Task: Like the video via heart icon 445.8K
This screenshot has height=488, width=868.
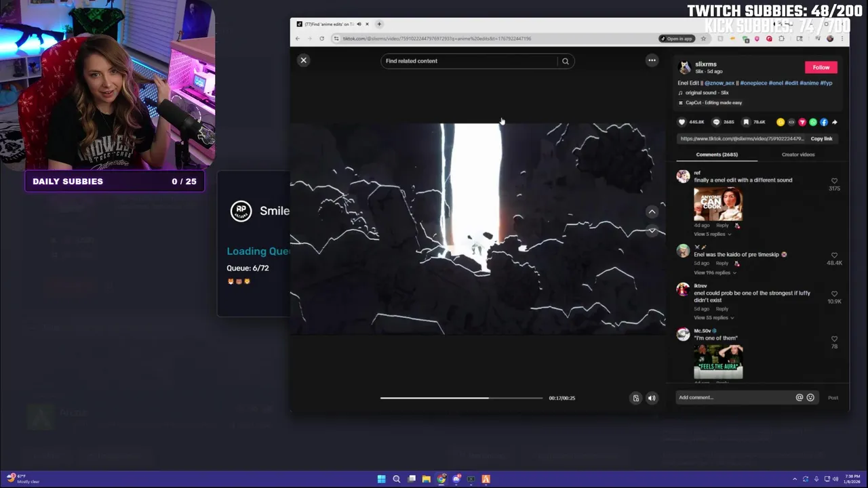Action: pos(682,122)
